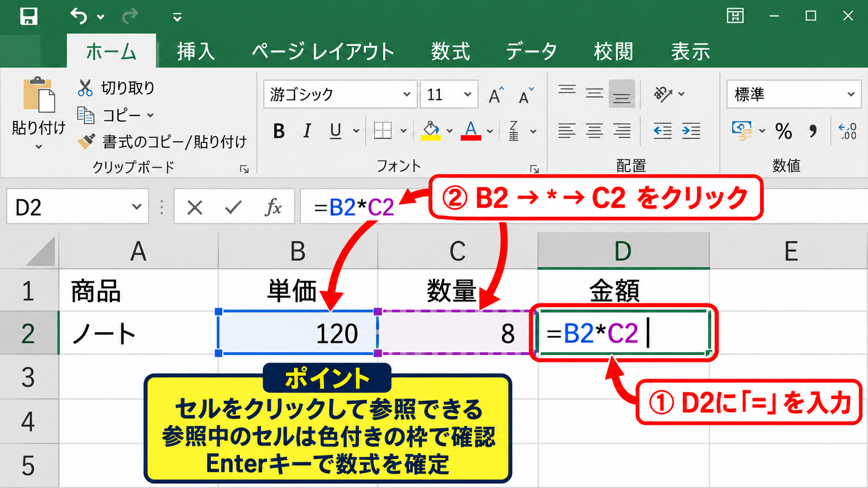
Task: Apply yellow Fill Color bucket
Action: [x=430, y=130]
